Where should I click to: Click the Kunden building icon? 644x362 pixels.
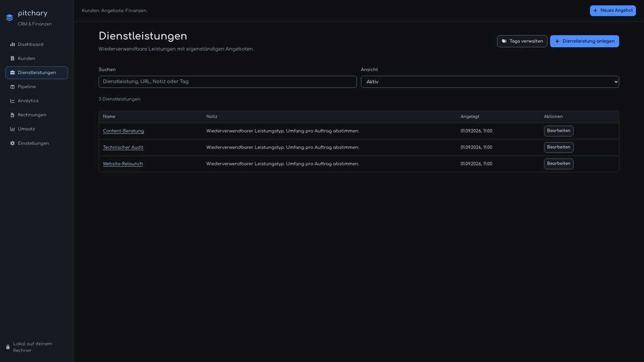tap(12, 58)
